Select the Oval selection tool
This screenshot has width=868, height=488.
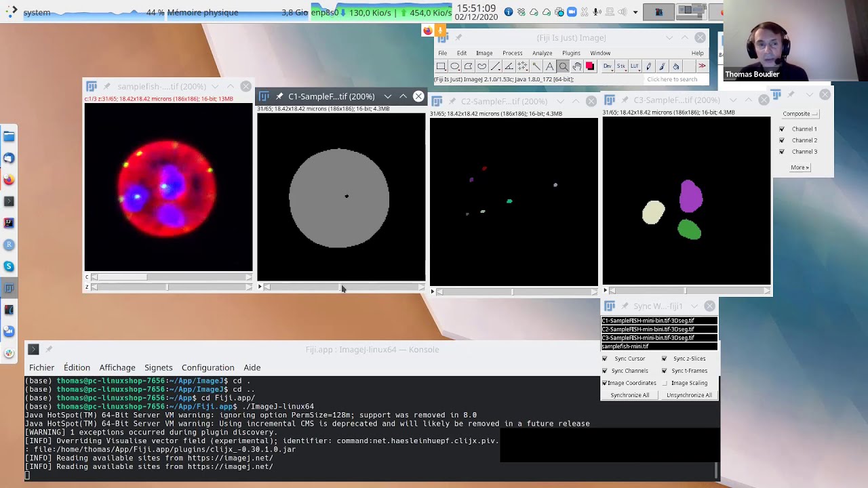tap(454, 66)
